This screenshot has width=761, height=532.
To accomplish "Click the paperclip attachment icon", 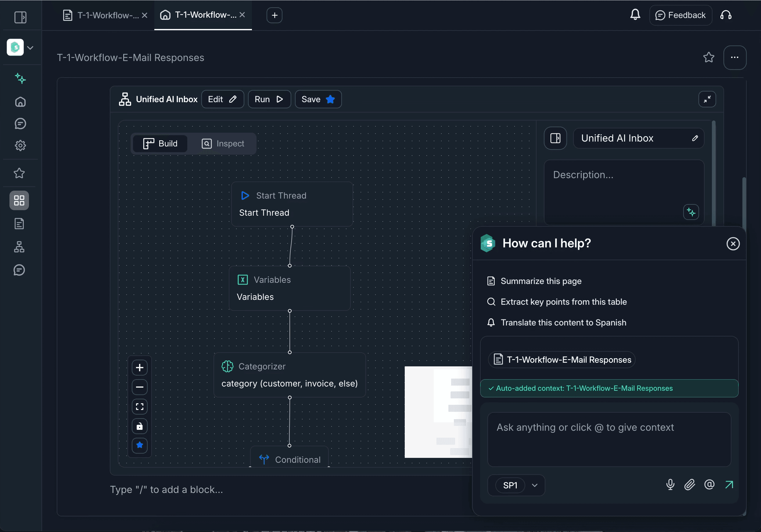I will 689,485.
